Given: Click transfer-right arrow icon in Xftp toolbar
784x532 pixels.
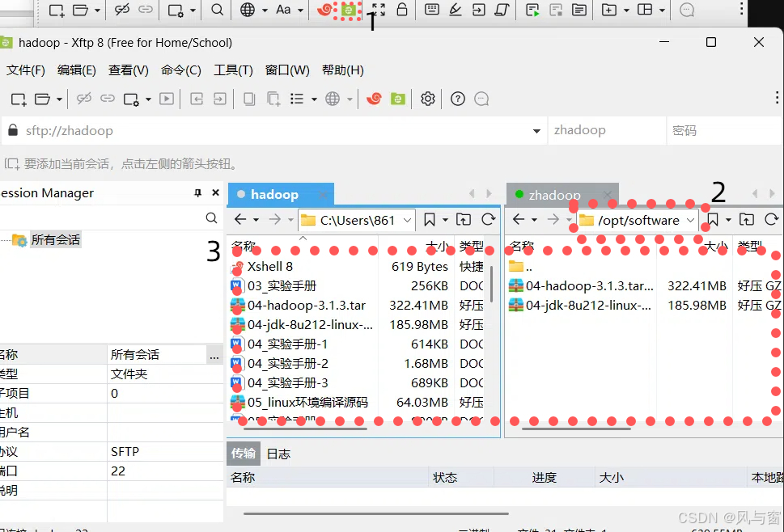Looking at the screenshot, I should tap(220, 99).
